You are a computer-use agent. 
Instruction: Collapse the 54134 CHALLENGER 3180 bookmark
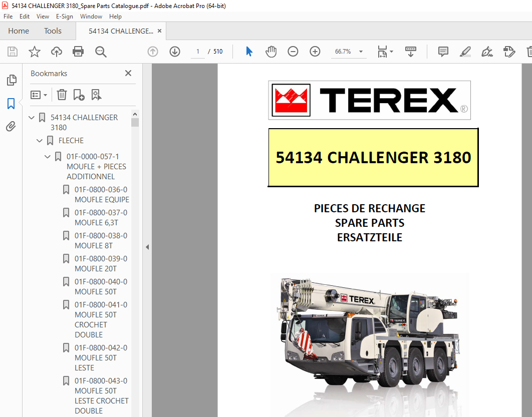(x=32, y=118)
